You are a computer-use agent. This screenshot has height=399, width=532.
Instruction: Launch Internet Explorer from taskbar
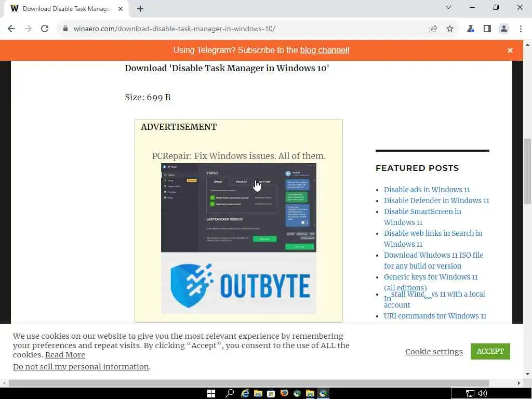click(245, 393)
